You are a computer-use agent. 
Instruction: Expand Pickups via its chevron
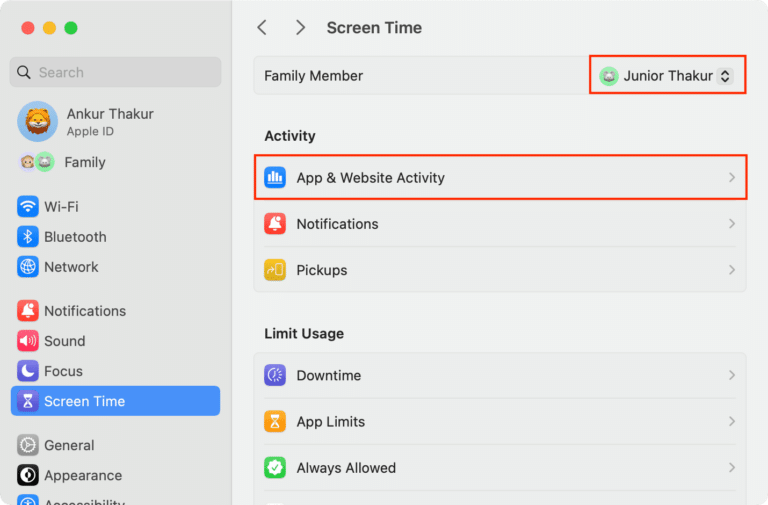(732, 270)
